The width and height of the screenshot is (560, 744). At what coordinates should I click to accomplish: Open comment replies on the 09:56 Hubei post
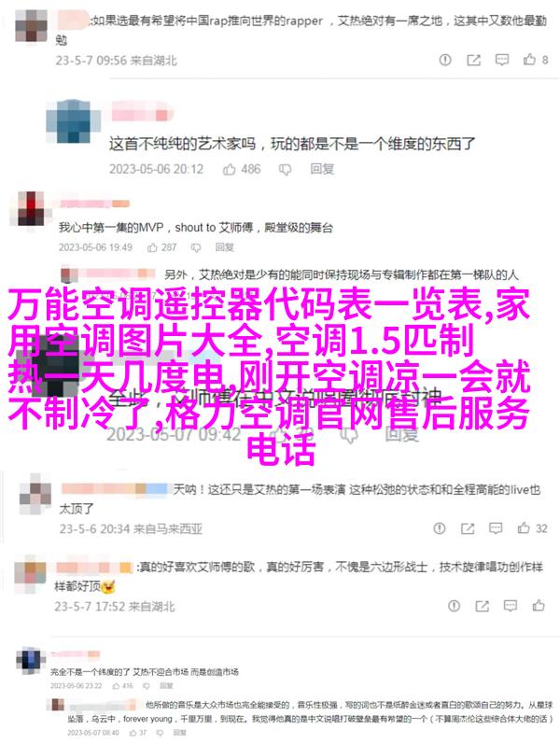[501, 60]
